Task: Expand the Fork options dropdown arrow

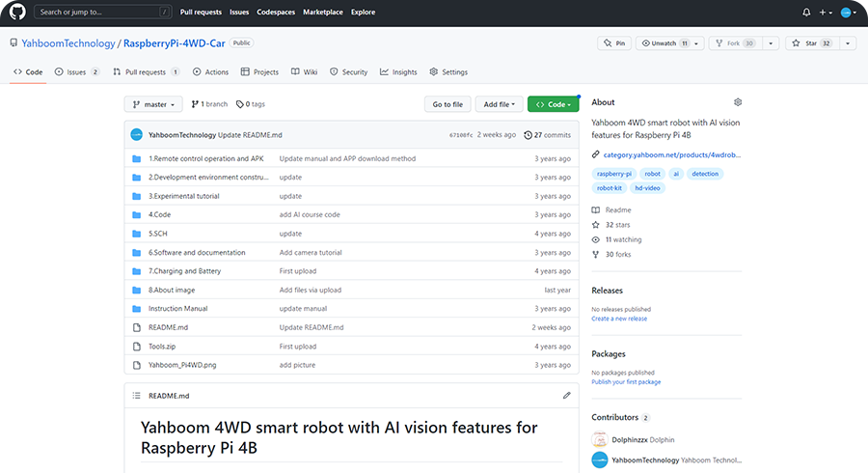Action: 771,43
